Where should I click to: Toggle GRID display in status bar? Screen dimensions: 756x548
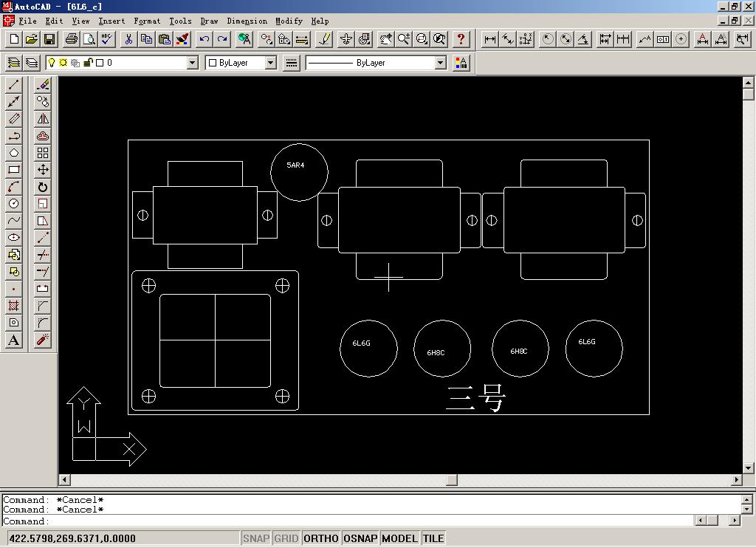click(286, 538)
